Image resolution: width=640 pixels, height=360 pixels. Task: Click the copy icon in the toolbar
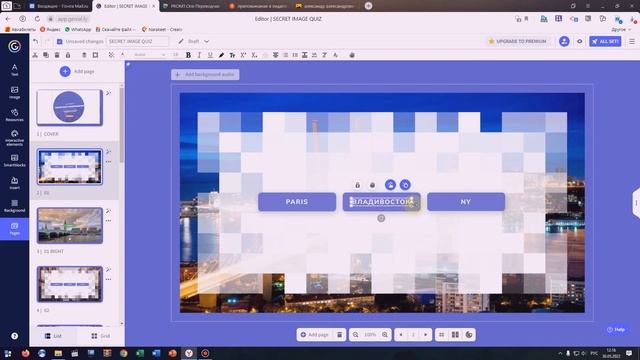(46, 55)
